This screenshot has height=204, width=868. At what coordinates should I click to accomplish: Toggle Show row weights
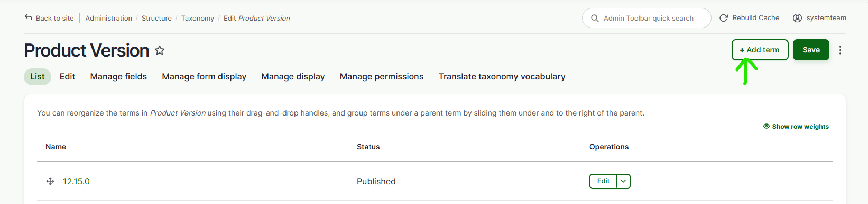coord(796,127)
